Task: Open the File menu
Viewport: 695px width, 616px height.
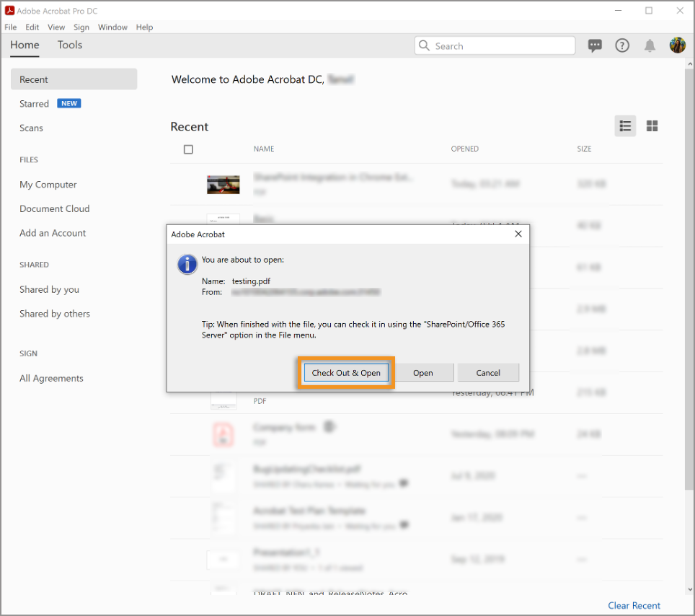Action: [11, 27]
